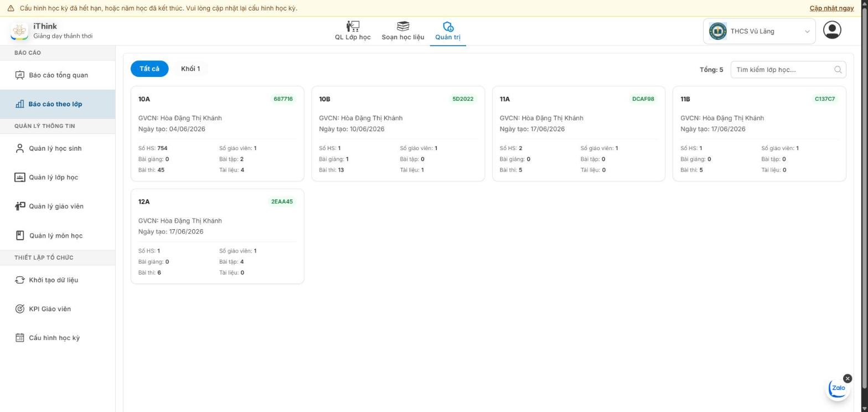Viewport: 868px width, 412px height.
Task: Click Cấu hình học kỳ calendar icon
Action: 20,337
